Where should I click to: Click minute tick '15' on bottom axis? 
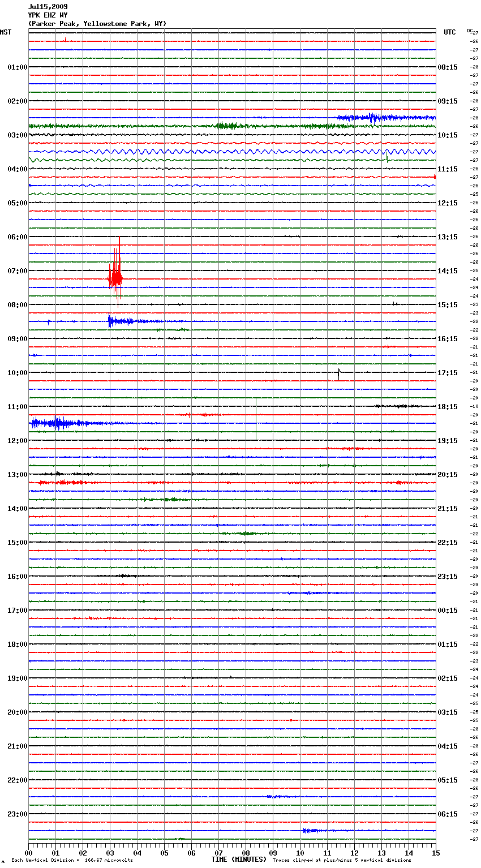coord(436,853)
